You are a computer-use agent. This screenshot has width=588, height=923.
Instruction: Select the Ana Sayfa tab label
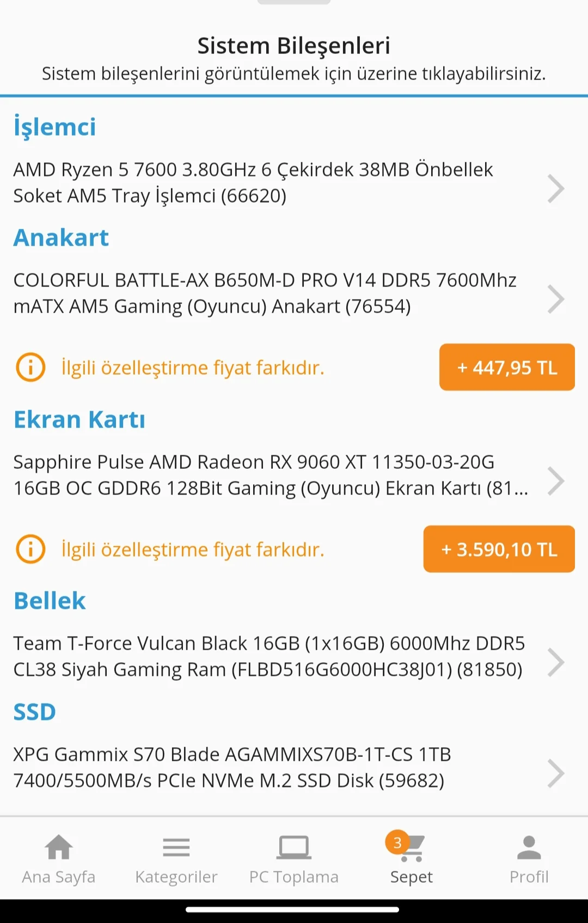click(59, 877)
